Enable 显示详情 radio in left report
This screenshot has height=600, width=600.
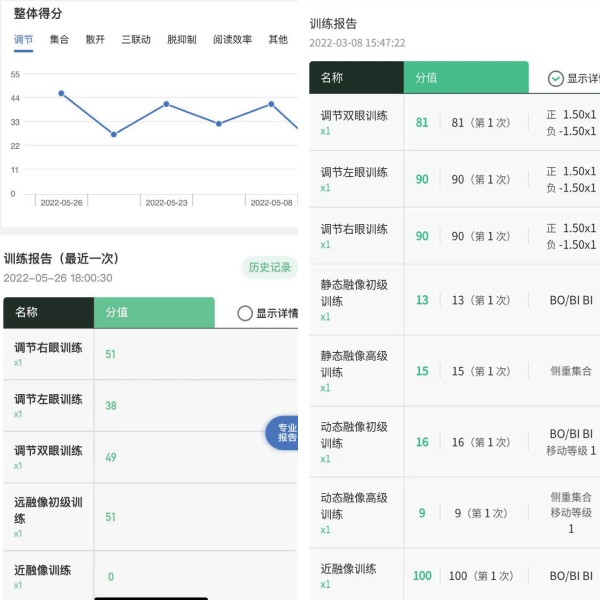point(245,313)
